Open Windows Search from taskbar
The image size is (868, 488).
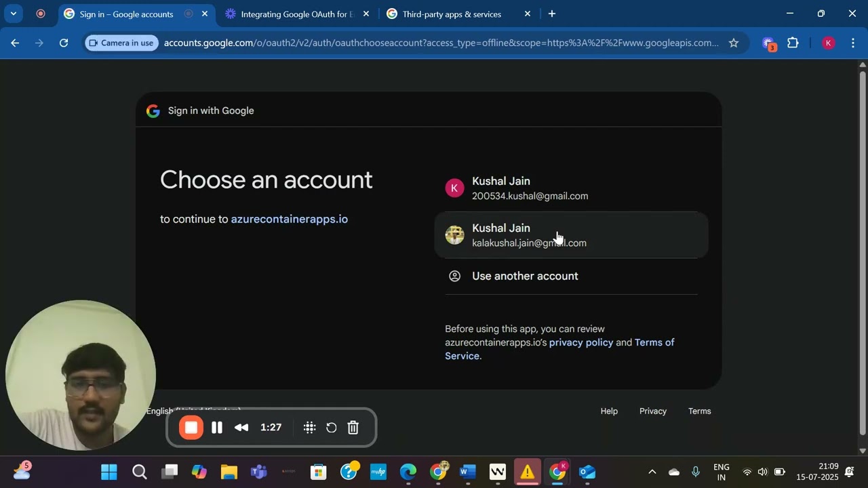140,472
